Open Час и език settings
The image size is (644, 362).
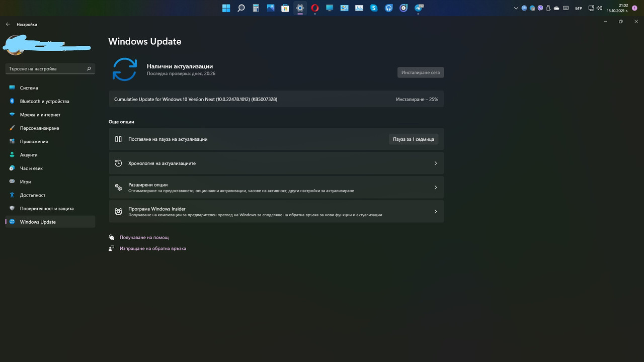click(50, 168)
